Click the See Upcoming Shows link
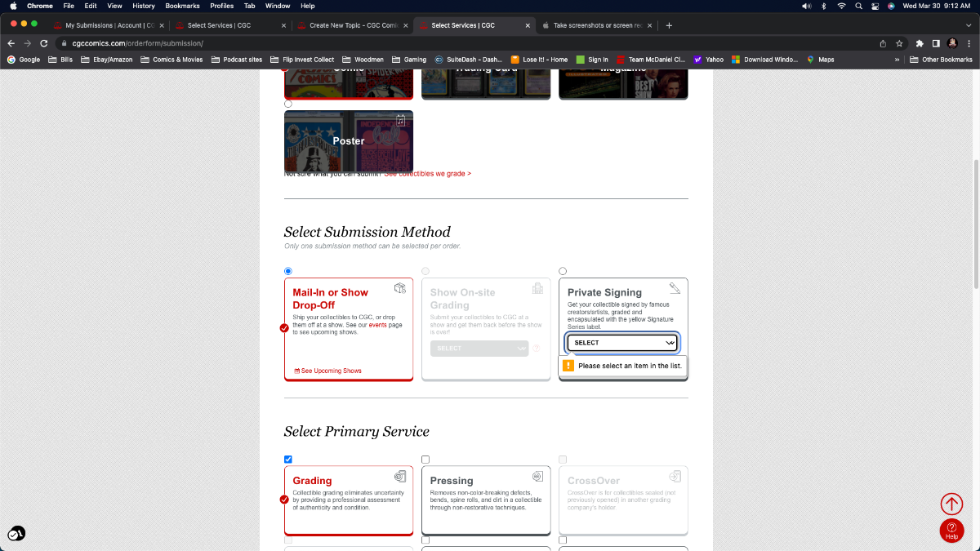Screen dimensions: 980x551 (x=327, y=371)
